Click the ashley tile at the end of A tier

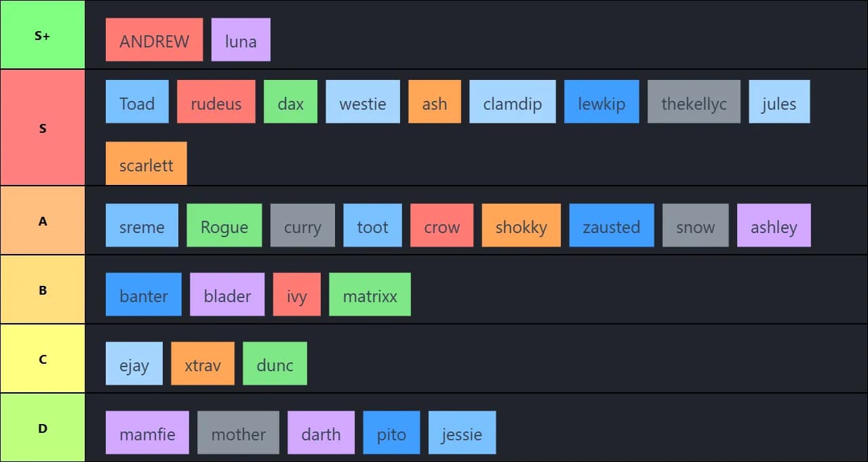(x=774, y=226)
